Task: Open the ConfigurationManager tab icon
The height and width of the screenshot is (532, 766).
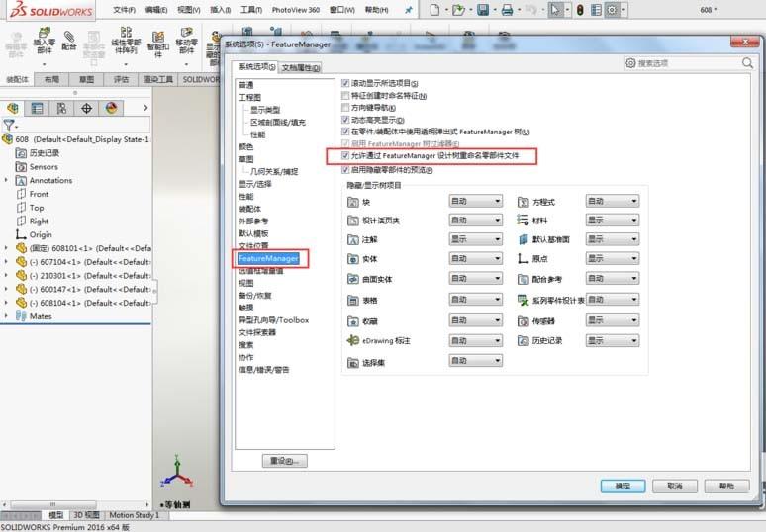Action: coord(61,108)
